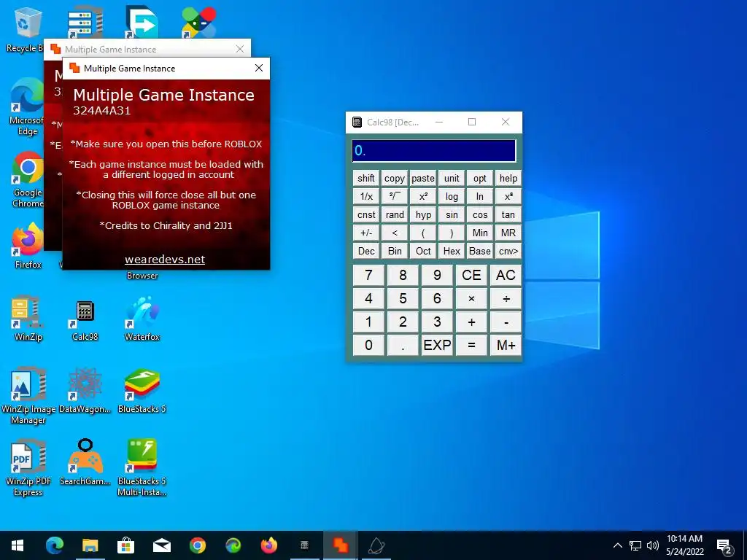Open Chrome from the taskbar
Image resolution: width=747 pixels, height=560 pixels.
[197, 545]
